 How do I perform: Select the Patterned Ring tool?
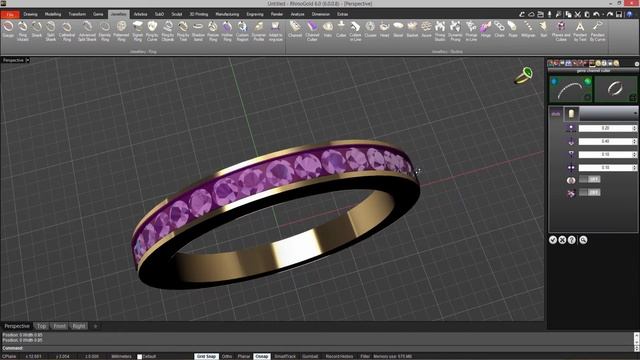point(121,31)
